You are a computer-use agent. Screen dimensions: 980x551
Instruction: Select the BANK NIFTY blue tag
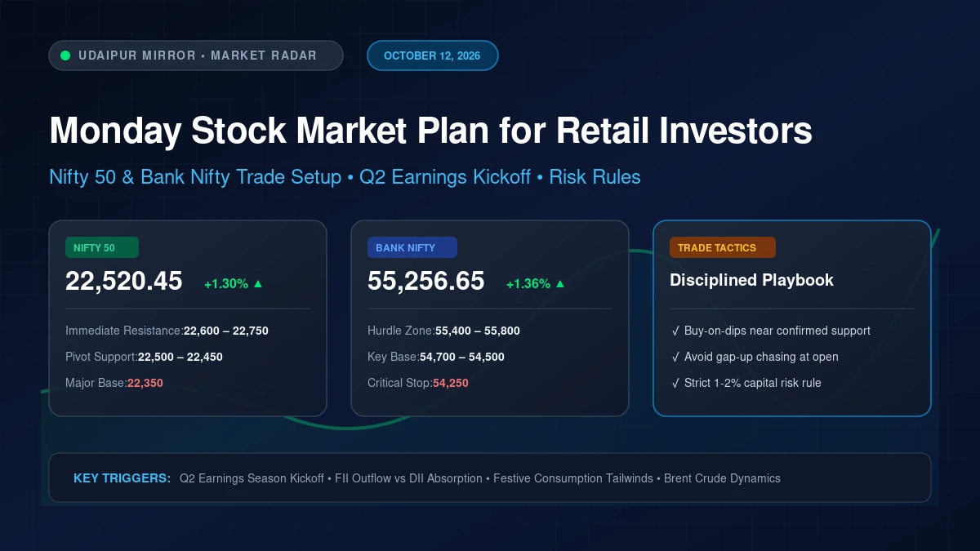[x=412, y=247]
